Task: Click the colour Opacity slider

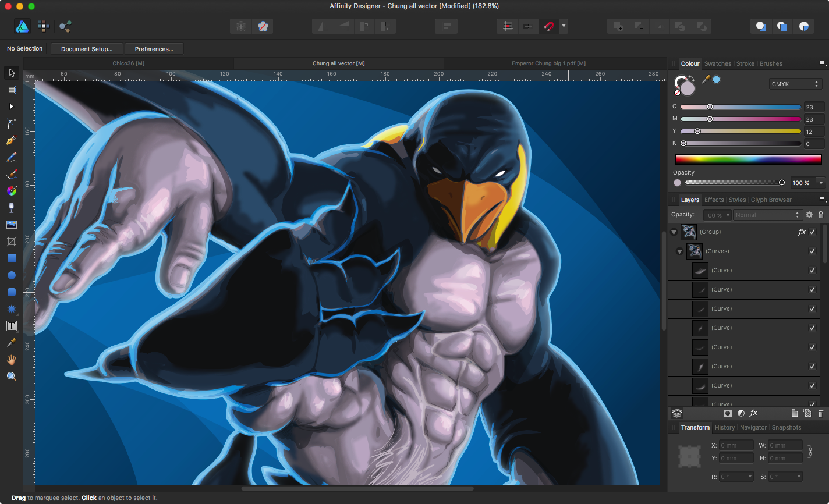Action: (x=735, y=183)
